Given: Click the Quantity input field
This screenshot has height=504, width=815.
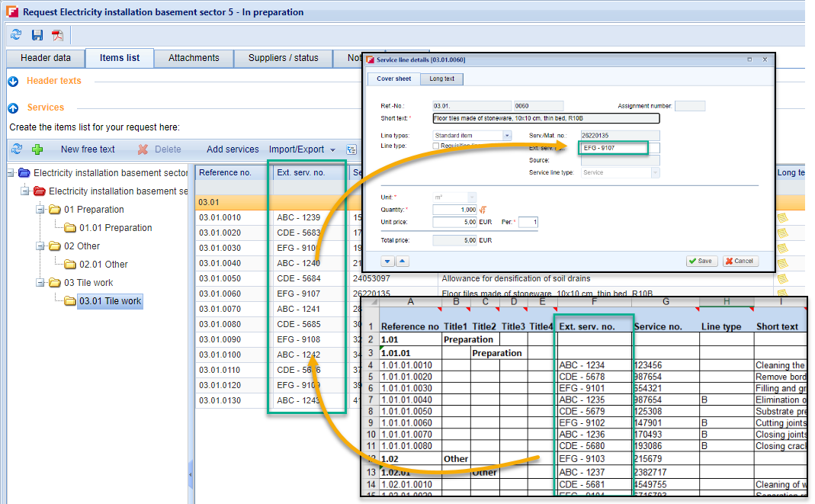Looking at the screenshot, I should click(455, 210).
